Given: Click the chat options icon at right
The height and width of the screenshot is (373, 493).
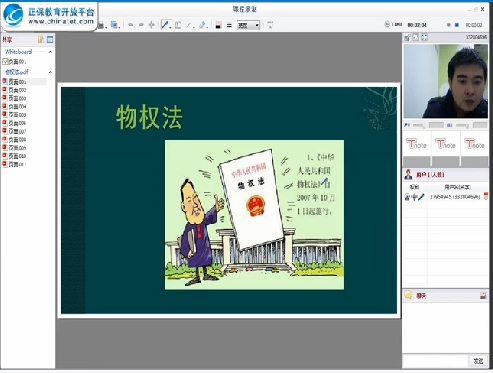Looking at the screenshot, I should (483, 296).
